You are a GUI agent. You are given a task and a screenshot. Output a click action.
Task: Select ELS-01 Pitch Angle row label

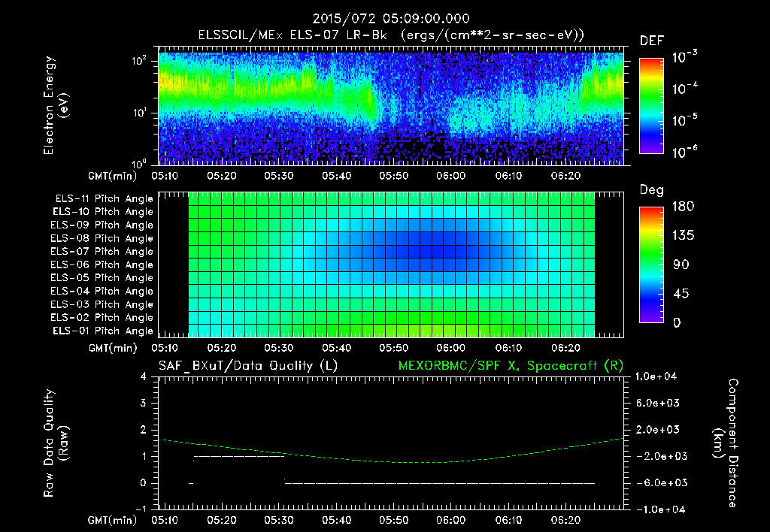click(x=103, y=331)
